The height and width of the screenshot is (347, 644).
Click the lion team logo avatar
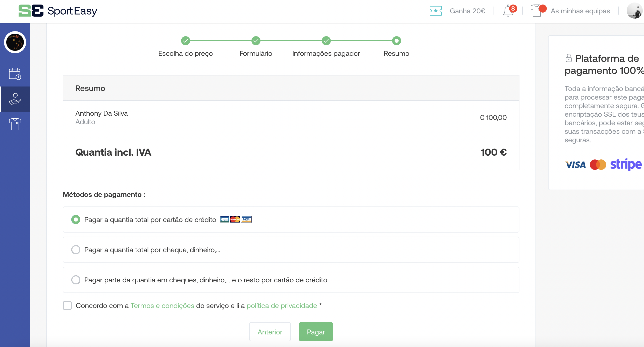click(x=15, y=42)
